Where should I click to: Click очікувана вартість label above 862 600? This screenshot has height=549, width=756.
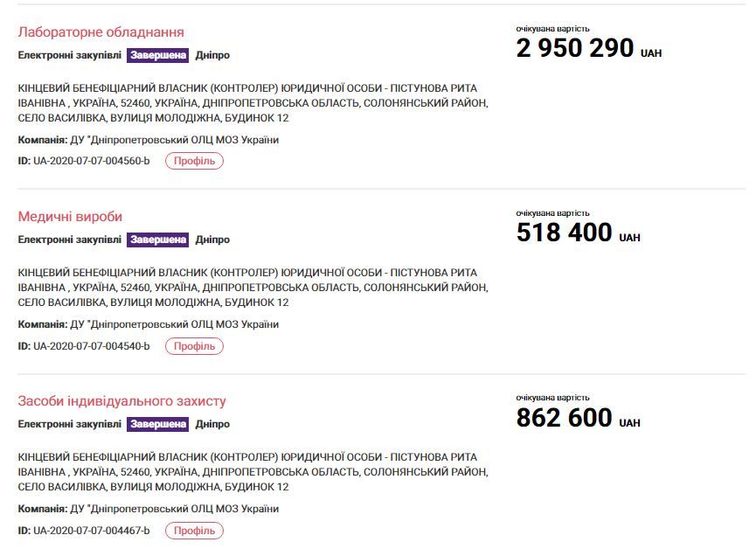click(553, 393)
